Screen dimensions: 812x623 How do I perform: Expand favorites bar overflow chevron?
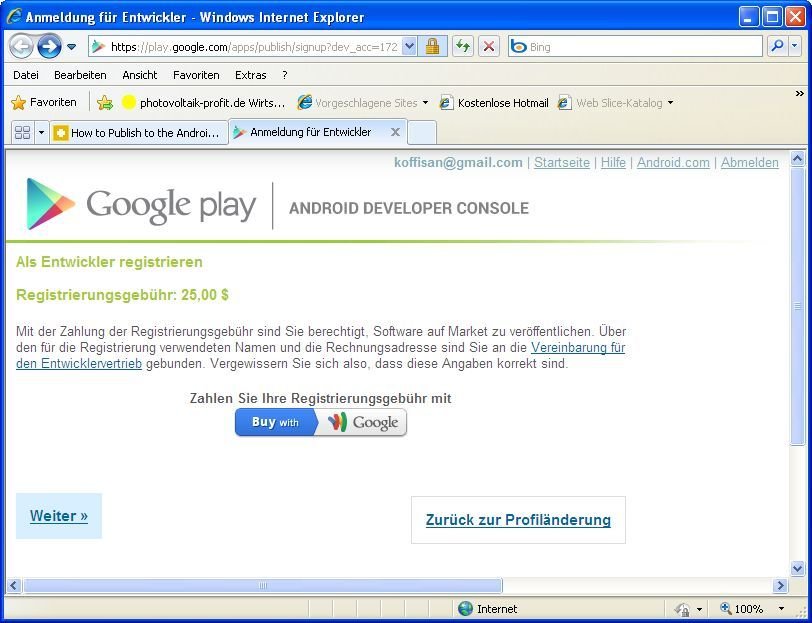click(800, 93)
